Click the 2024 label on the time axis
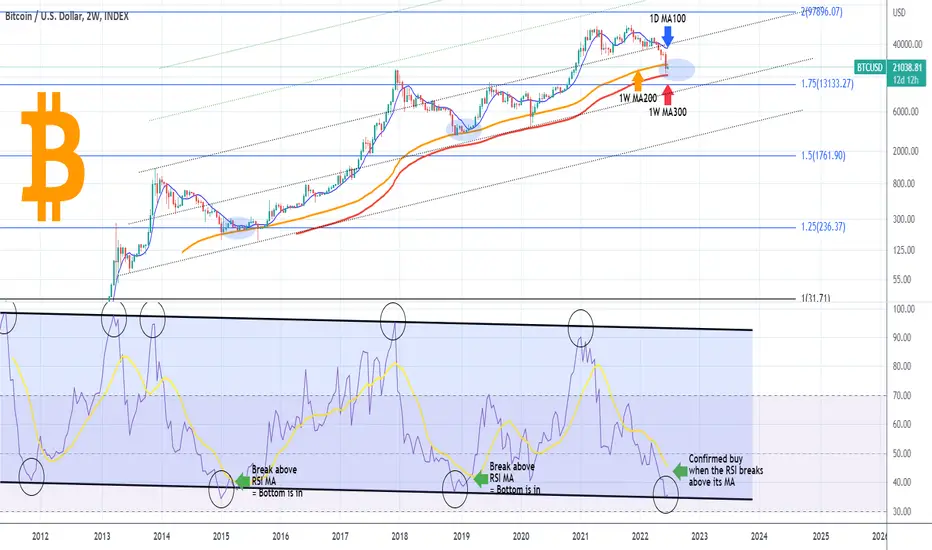 click(759, 536)
